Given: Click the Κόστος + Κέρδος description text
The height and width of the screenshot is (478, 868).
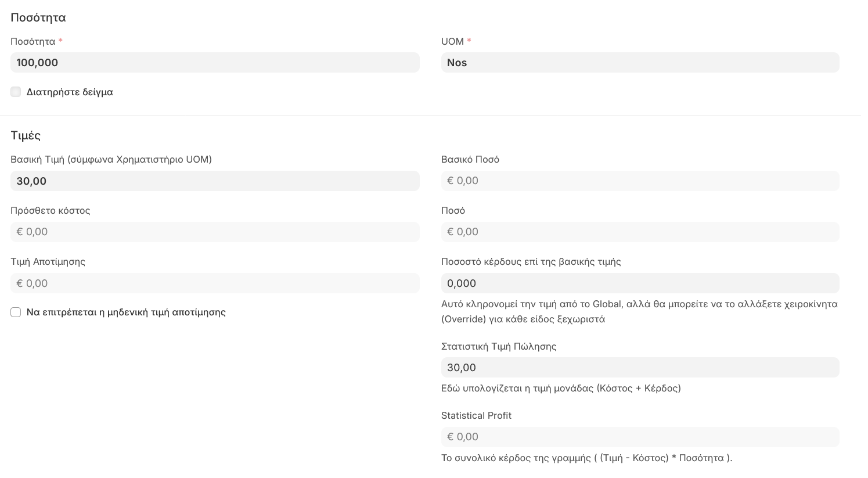Looking at the screenshot, I should click(x=561, y=388).
